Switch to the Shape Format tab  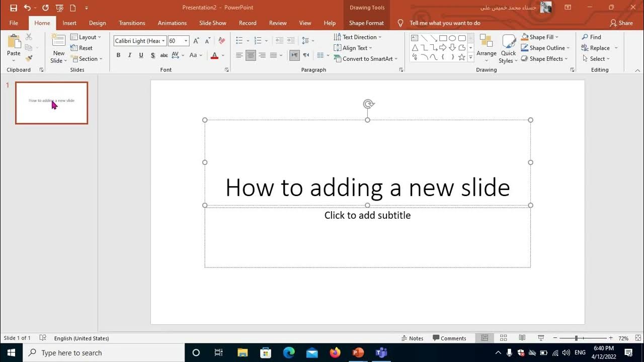(x=366, y=23)
